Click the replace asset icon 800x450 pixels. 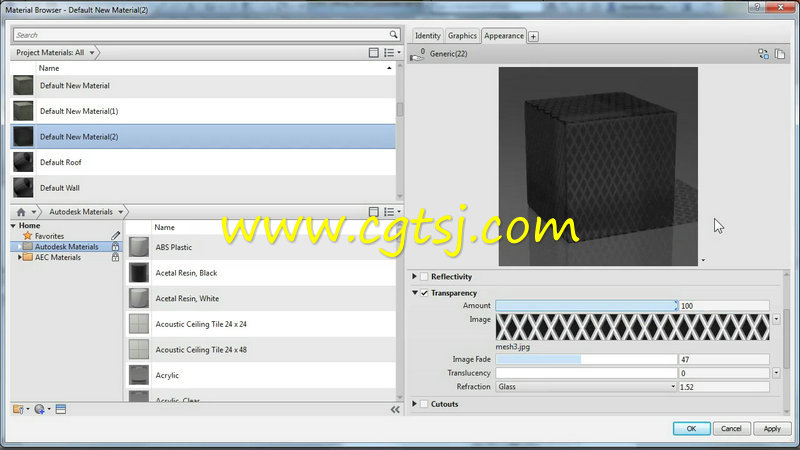tap(763, 54)
